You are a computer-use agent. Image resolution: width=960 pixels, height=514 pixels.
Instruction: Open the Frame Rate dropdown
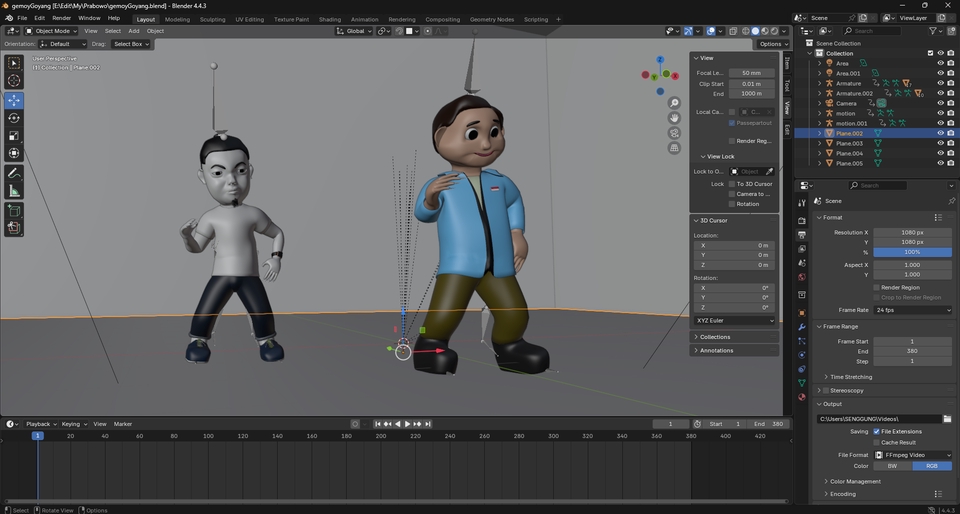912,310
